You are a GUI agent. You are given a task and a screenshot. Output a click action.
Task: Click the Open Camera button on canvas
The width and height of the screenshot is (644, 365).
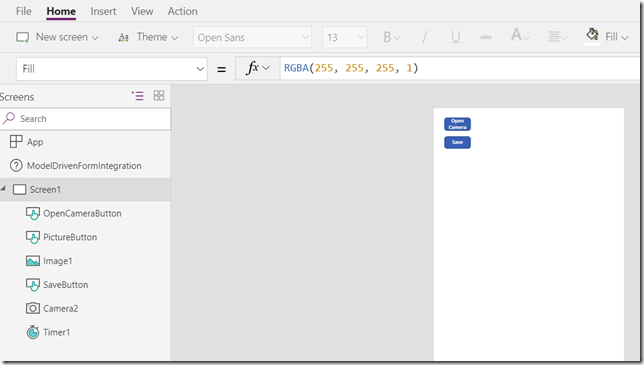click(x=457, y=124)
